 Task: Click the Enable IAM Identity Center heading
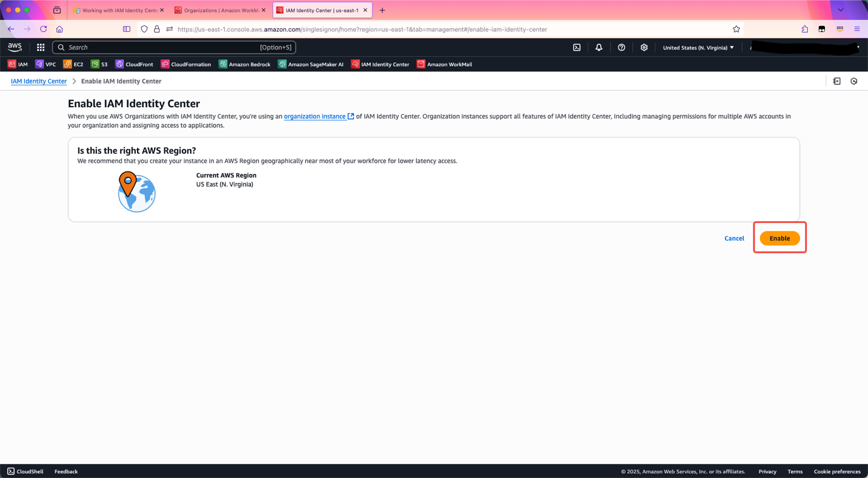(x=134, y=104)
